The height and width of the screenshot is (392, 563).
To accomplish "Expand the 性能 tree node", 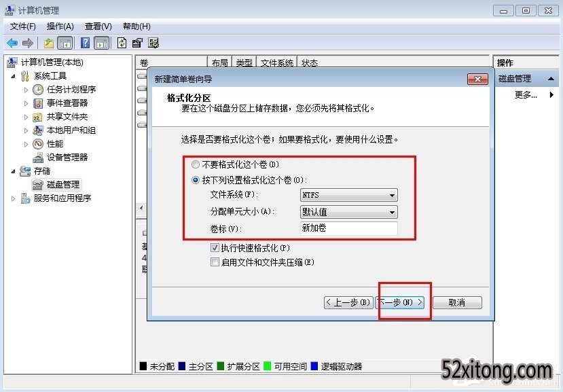I will [26, 144].
